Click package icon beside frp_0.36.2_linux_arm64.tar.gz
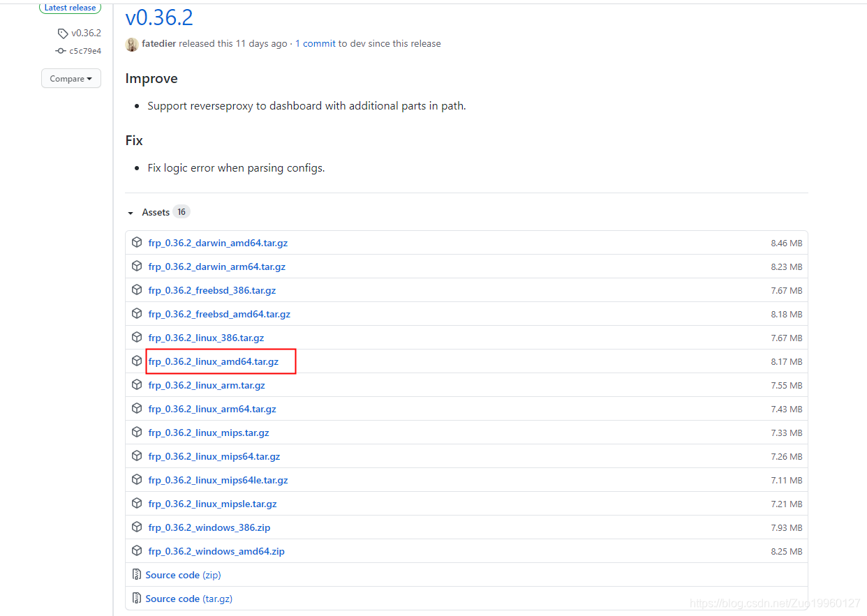The image size is (867, 616). point(137,409)
